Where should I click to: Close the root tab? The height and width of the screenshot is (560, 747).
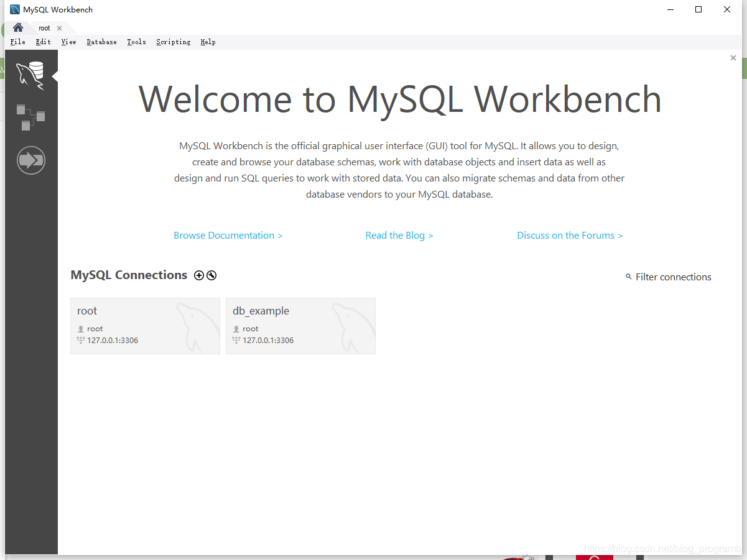point(58,27)
